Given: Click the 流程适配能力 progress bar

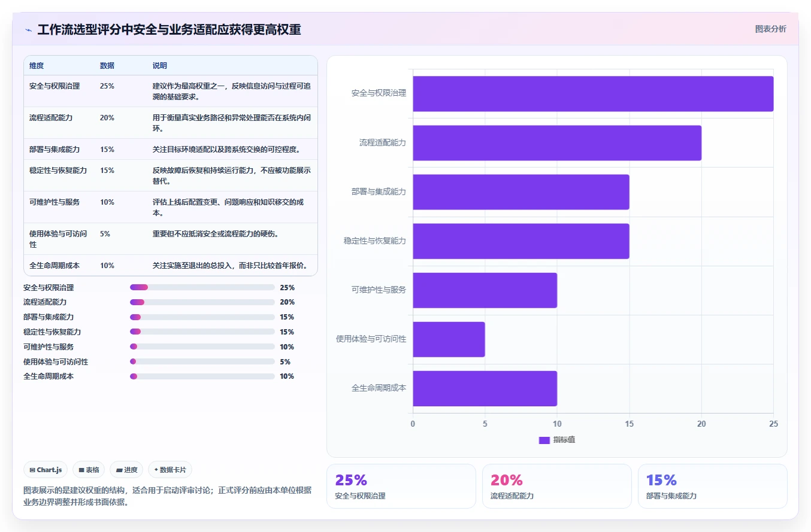Looking at the screenshot, I should (202, 302).
